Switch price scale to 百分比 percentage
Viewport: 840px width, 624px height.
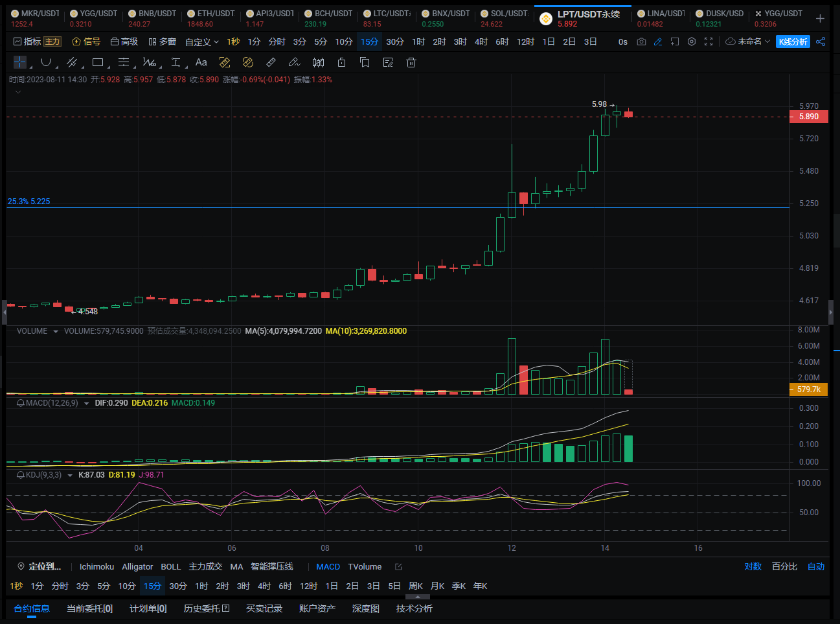(784, 566)
